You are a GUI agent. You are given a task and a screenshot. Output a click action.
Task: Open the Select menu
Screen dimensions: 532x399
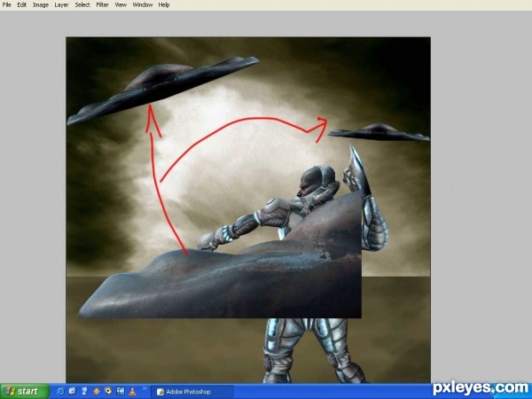coord(82,4)
